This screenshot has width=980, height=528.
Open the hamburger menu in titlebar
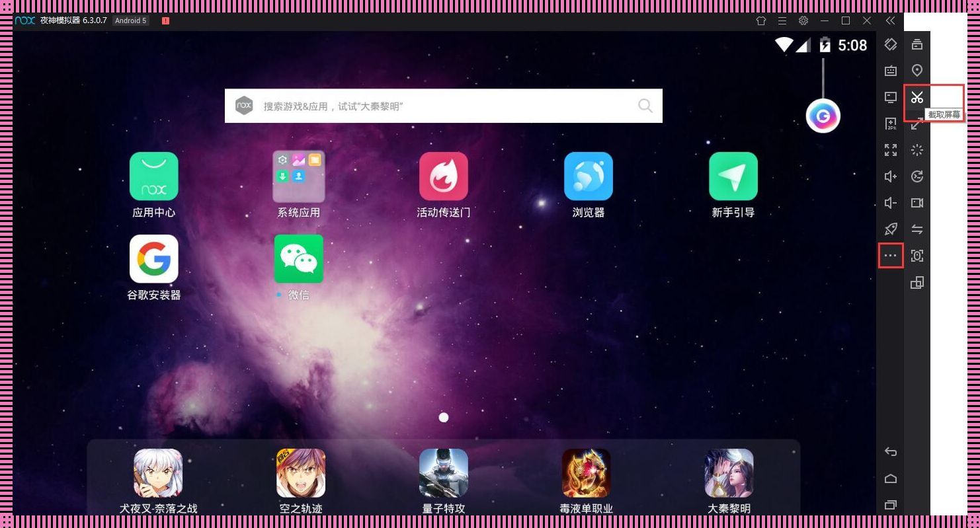[x=782, y=20]
